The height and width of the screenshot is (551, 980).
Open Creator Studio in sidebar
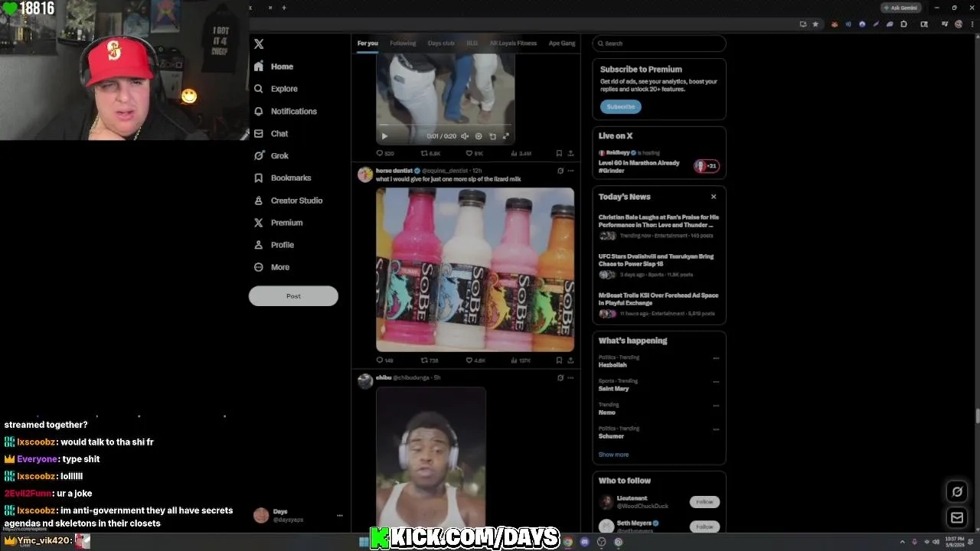pyautogui.click(x=288, y=201)
